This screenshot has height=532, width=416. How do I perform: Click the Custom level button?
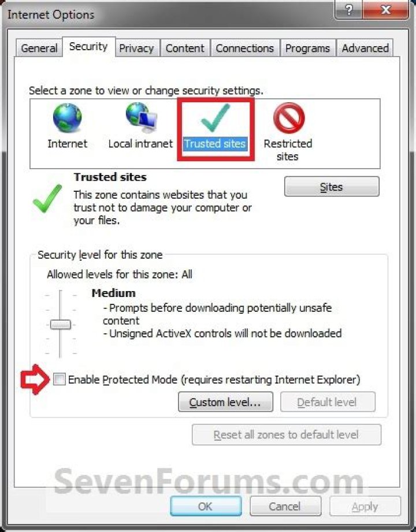pos(225,402)
